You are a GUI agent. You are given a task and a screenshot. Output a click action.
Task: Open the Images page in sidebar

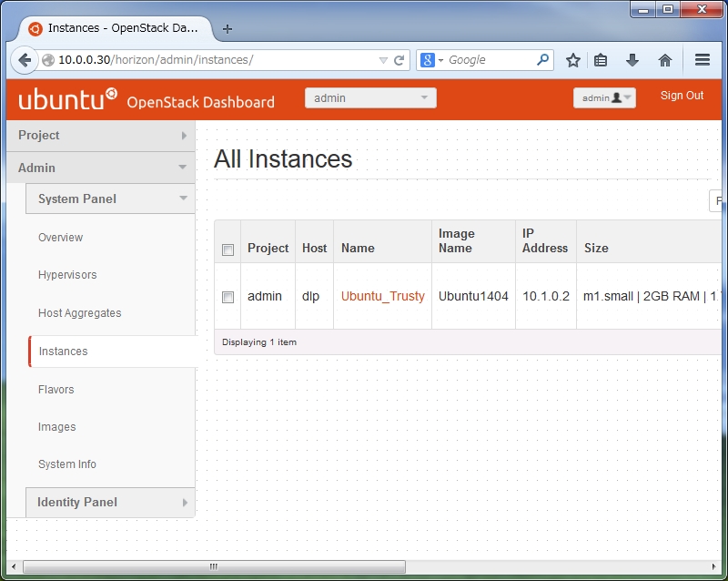coord(56,427)
